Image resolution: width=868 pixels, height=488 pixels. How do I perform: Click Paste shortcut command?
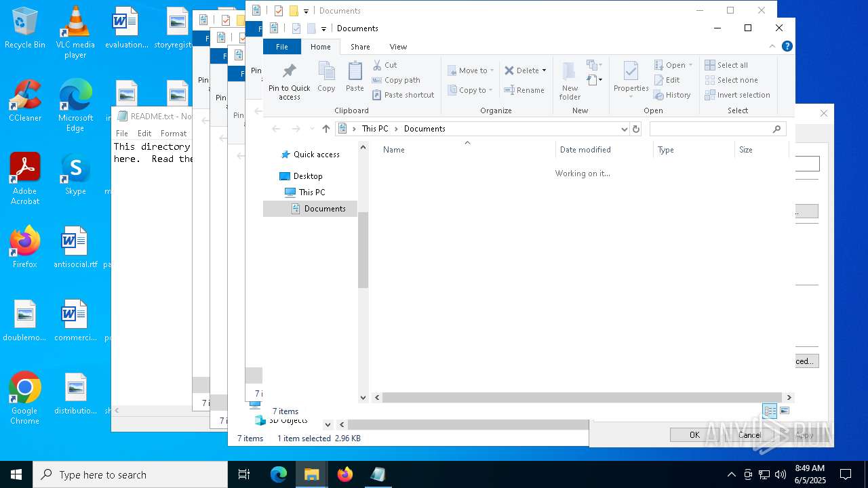[x=403, y=95]
